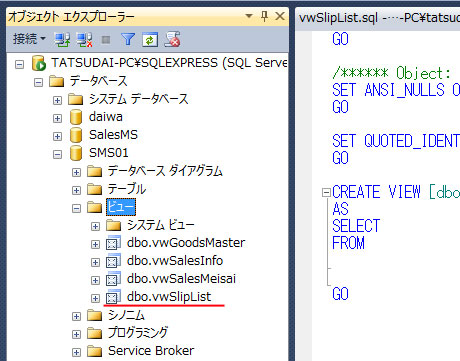Expand the dbo.vwSalesInfo view
The width and height of the screenshot is (460, 361).
(95, 262)
